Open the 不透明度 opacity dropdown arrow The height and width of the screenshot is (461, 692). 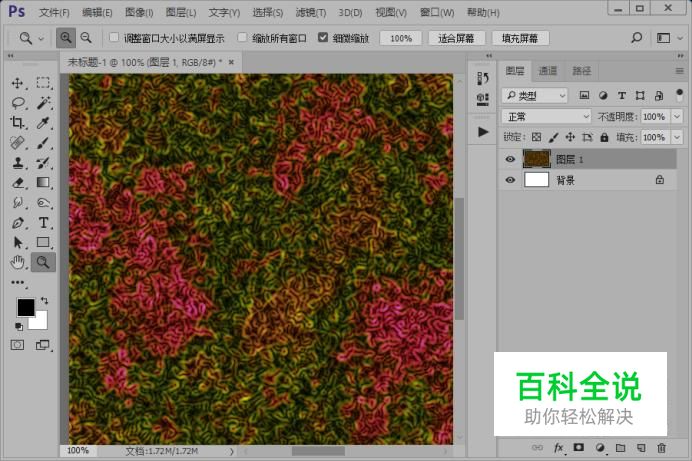pyautogui.click(x=677, y=116)
